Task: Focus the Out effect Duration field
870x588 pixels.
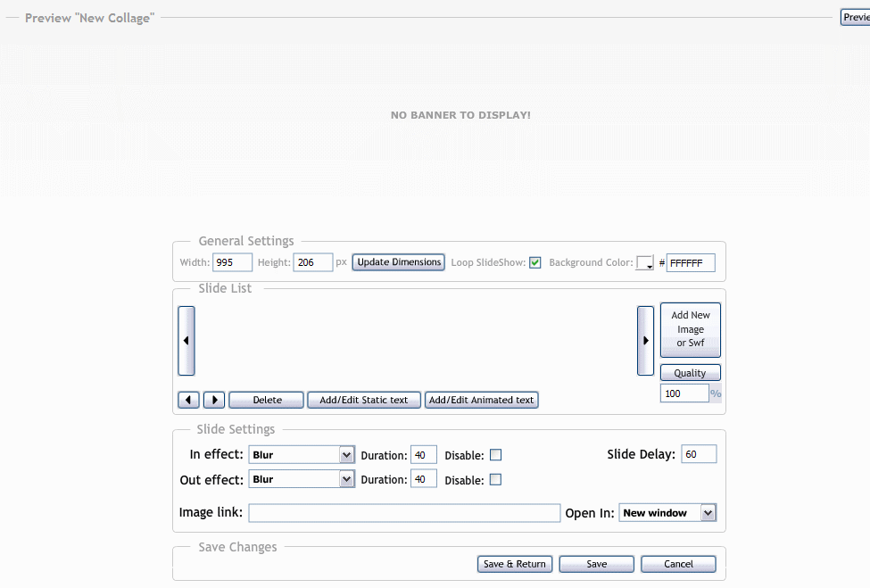Action: pyautogui.click(x=424, y=479)
